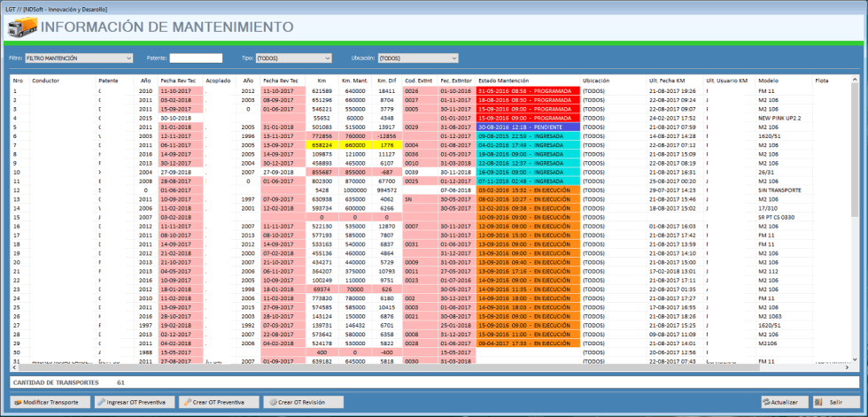Click the horizontal scrollbar right arrow
This screenshot has width=868, height=417.
[847, 367]
